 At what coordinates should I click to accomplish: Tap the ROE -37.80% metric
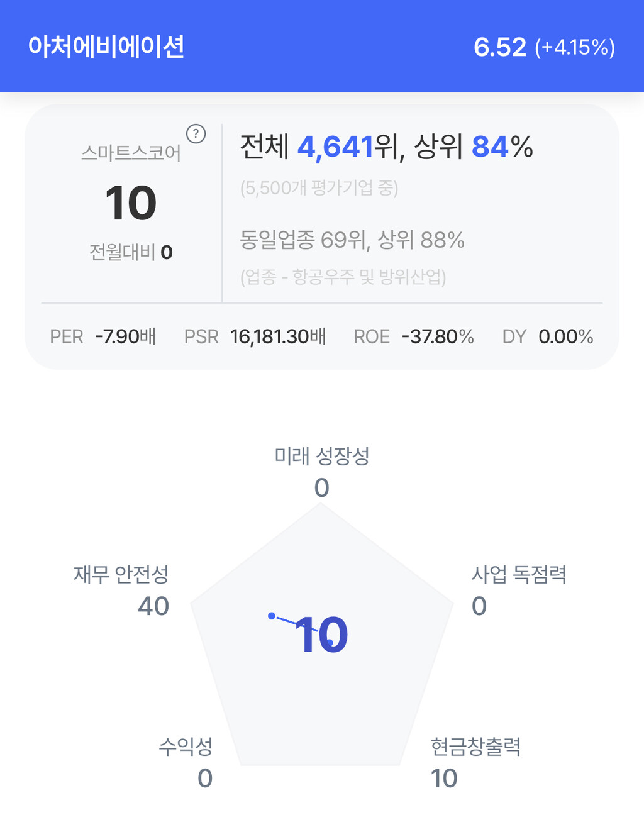pyautogui.click(x=413, y=336)
